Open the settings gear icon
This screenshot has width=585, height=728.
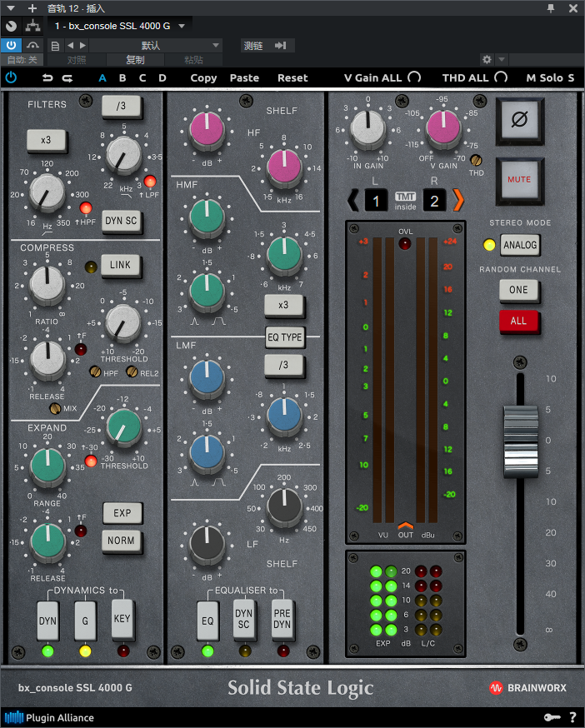[x=487, y=59]
